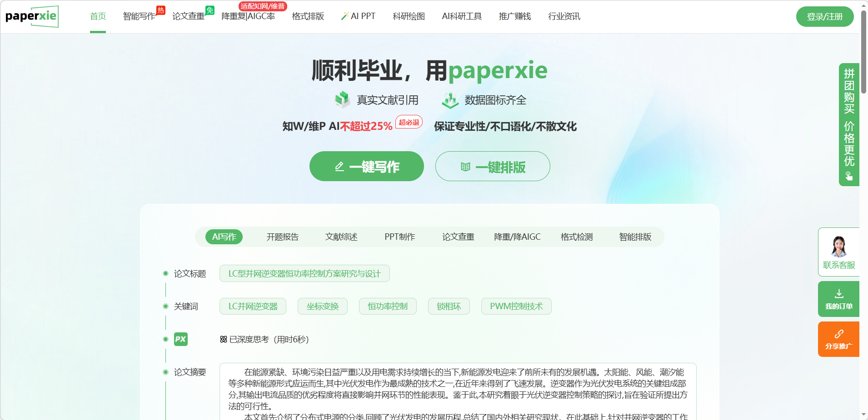This screenshot has height=420, width=868.
Task: Click the paper title field LC型并网逆变器恒功率控制方案
Action: coord(304,273)
